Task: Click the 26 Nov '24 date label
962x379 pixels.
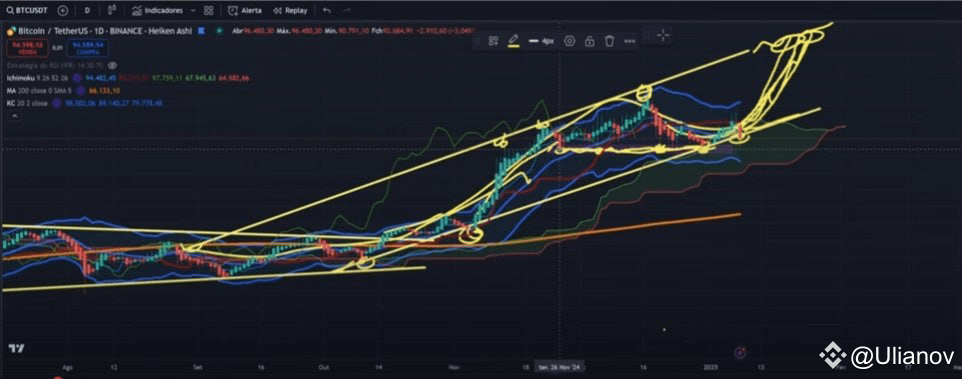Action: pos(561,367)
